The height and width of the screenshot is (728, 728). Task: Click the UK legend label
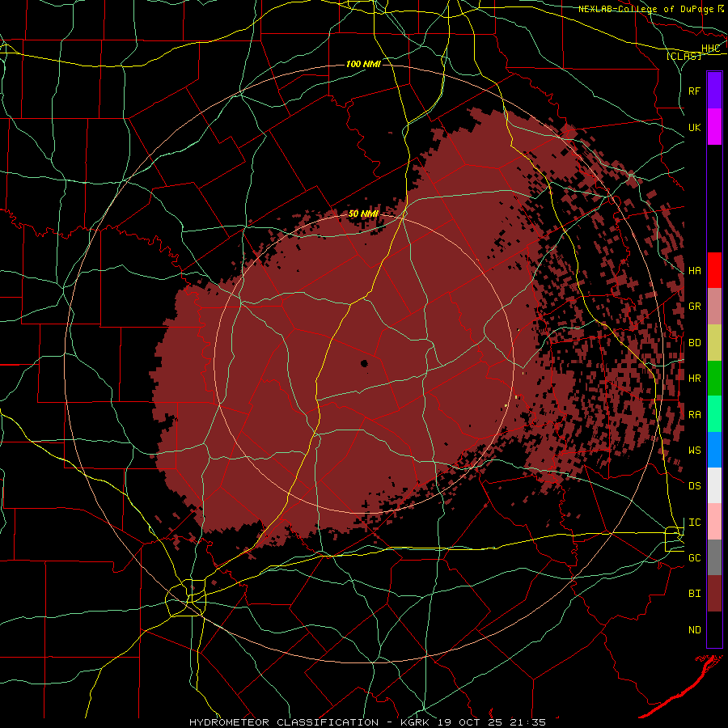pyautogui.click(x=695, y=127)
